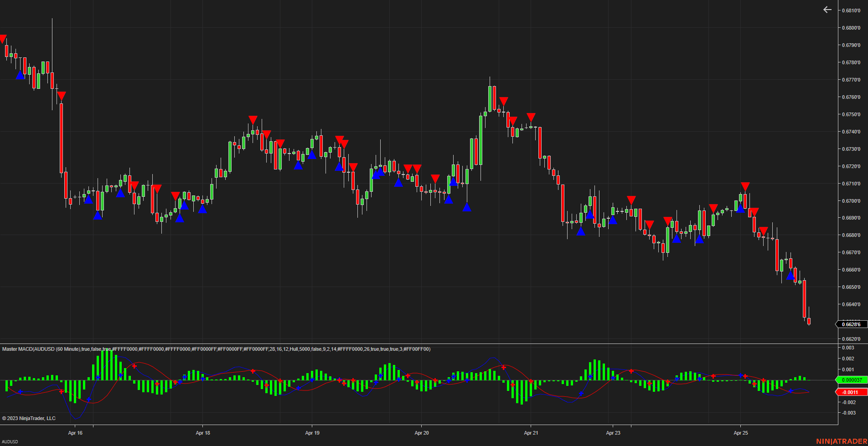The width and height of the screenshot is (868, 446).
Task: Click the 0.6700'0 level on price axis
Action: coord(851,201)
